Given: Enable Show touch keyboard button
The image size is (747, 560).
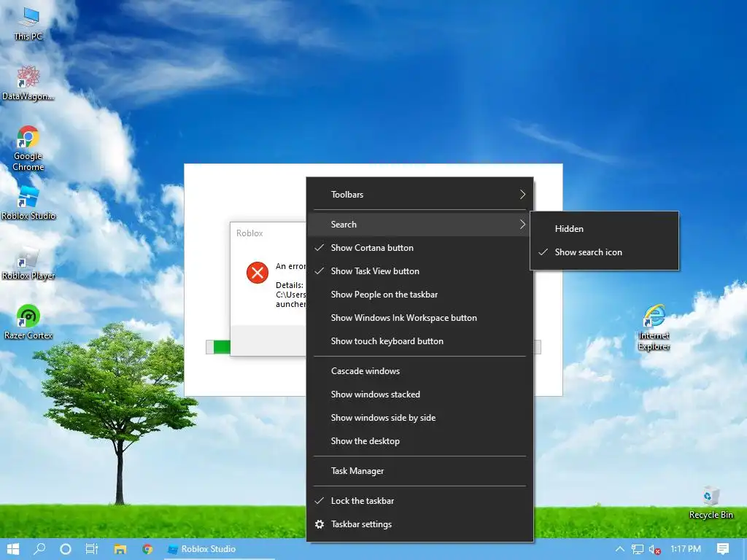Looking at the screenshot, I should coord(419,341).
